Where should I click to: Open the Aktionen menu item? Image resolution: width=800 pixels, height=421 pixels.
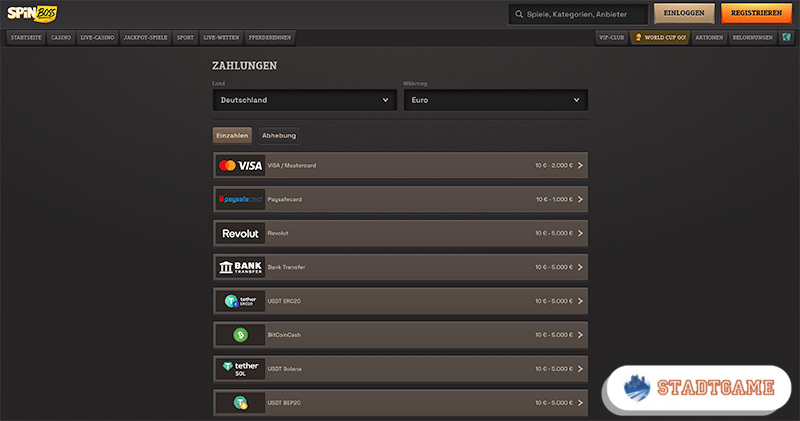709,37
